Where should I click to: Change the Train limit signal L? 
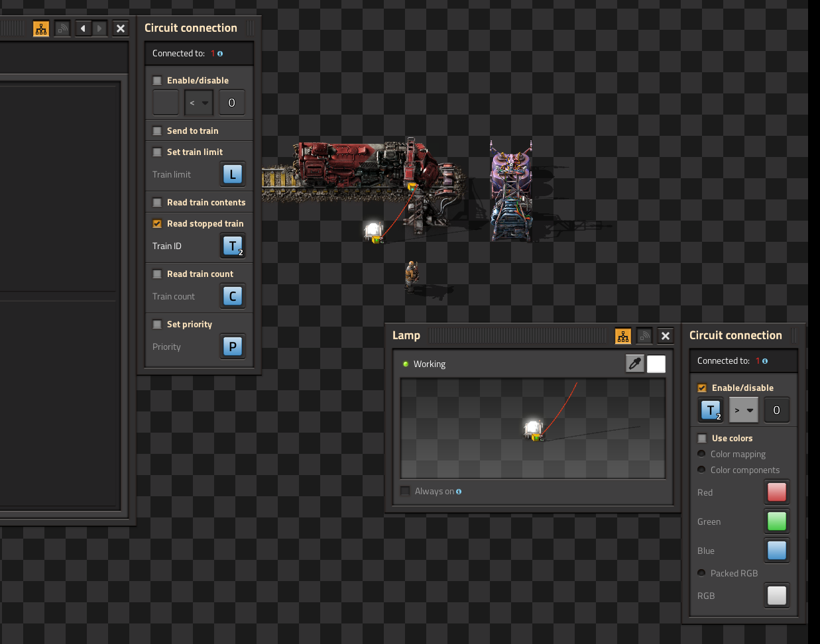pyautogui.click(x=233, y=174)
